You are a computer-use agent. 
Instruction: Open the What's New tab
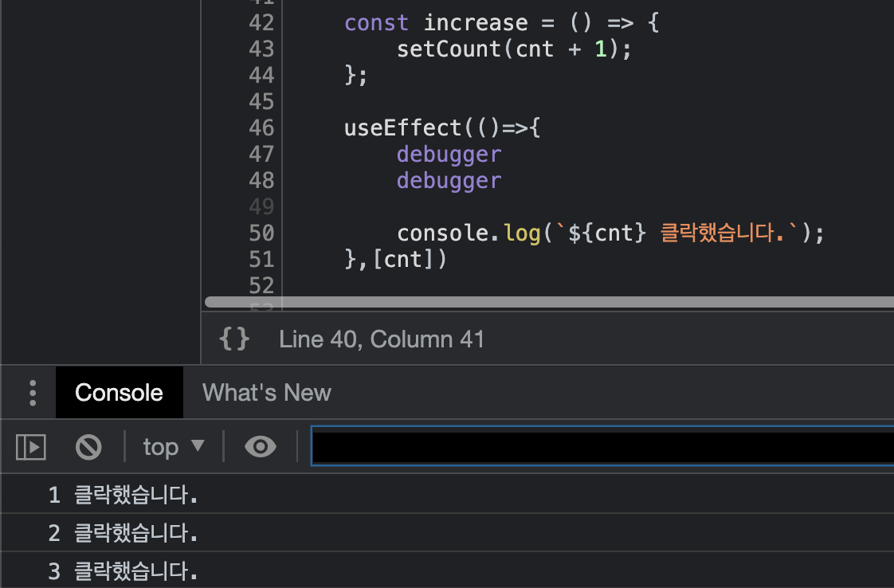tap(266, 391)
